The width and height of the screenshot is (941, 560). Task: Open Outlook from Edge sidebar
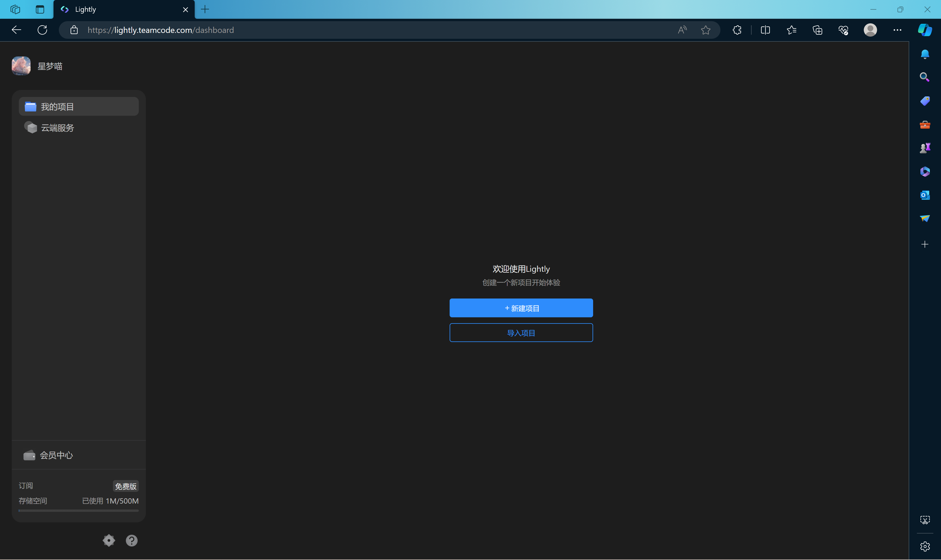point(925,195)
